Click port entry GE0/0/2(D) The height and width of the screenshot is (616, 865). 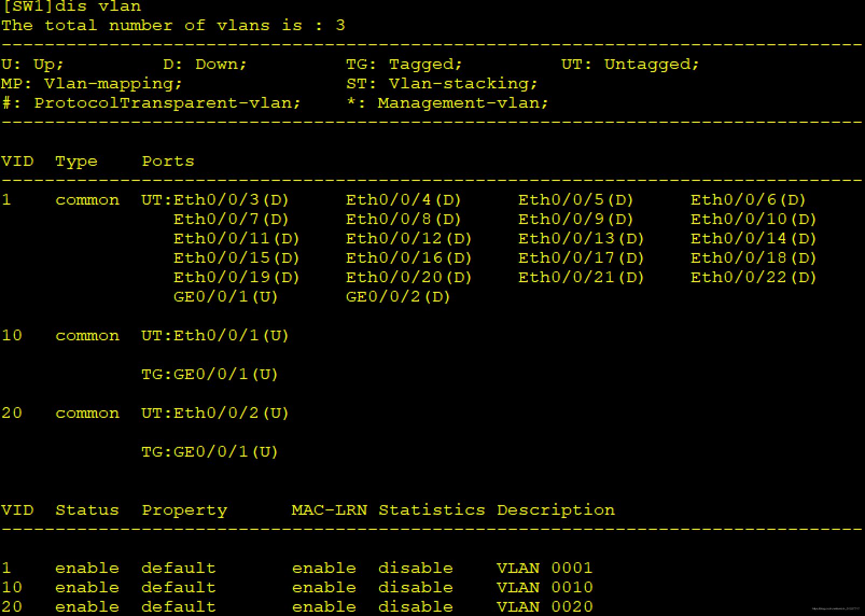(x=398, y=297)
